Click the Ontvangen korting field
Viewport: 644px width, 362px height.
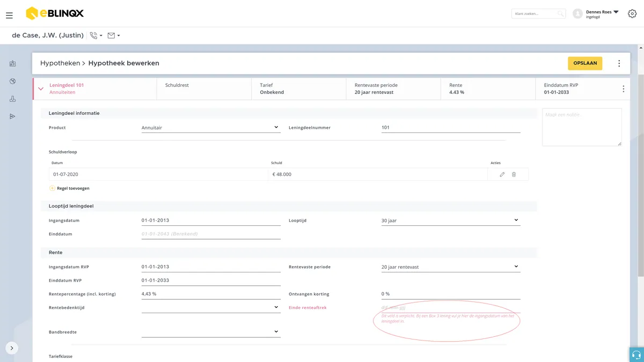point(451,294)
